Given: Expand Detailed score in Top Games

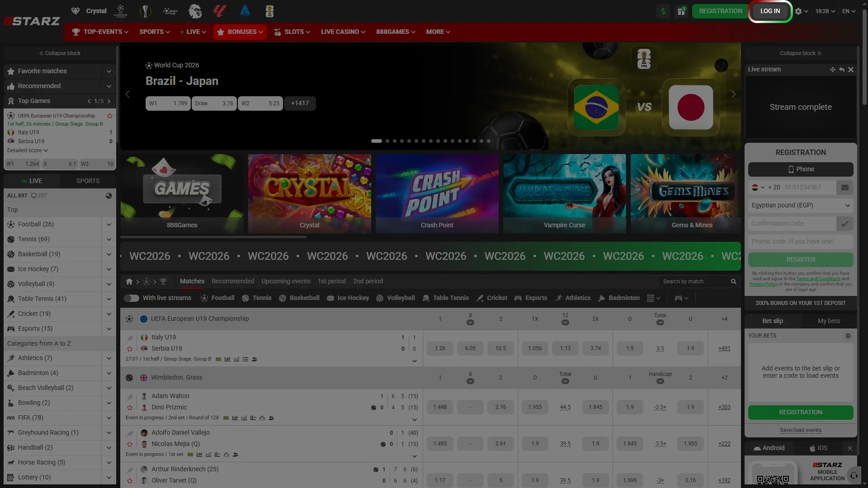Looking at the screenshot, I should 28,150.
